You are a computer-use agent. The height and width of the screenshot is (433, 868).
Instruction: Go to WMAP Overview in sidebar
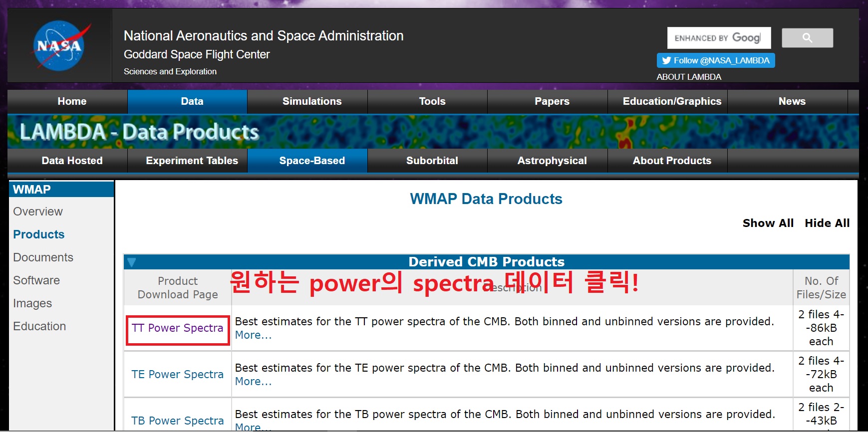click(38, 212)
